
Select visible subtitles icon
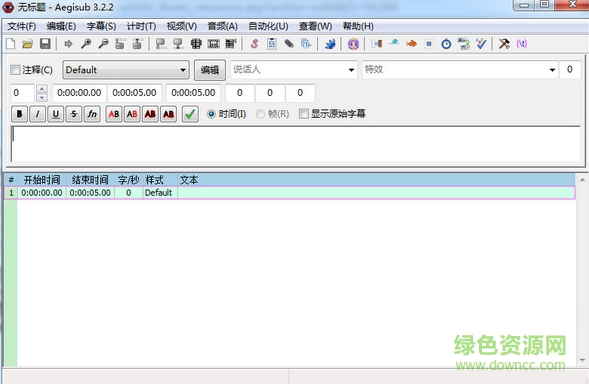(x=196, y=44)
